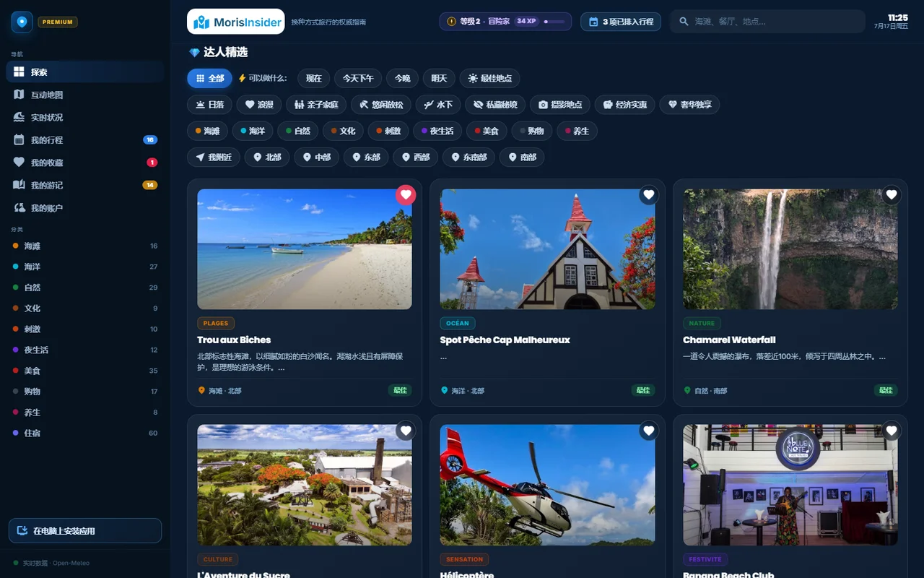This screenshot has width=924, height=578.
Task: Filter by 今晚
Action: (x=402, y=78)
